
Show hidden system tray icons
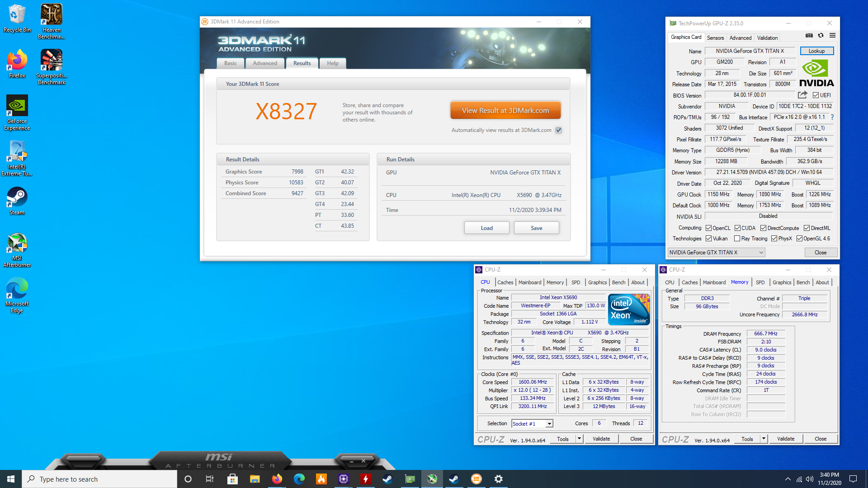tap(788, 479)
